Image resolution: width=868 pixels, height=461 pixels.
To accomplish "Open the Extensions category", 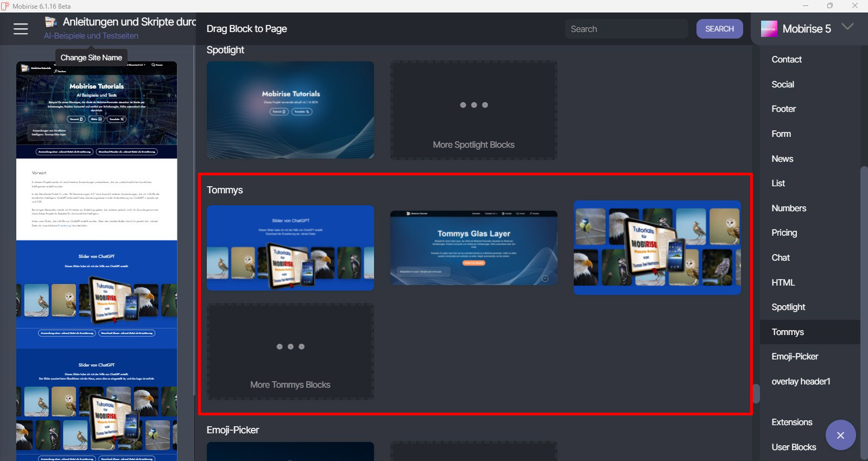I will (792, 422).
